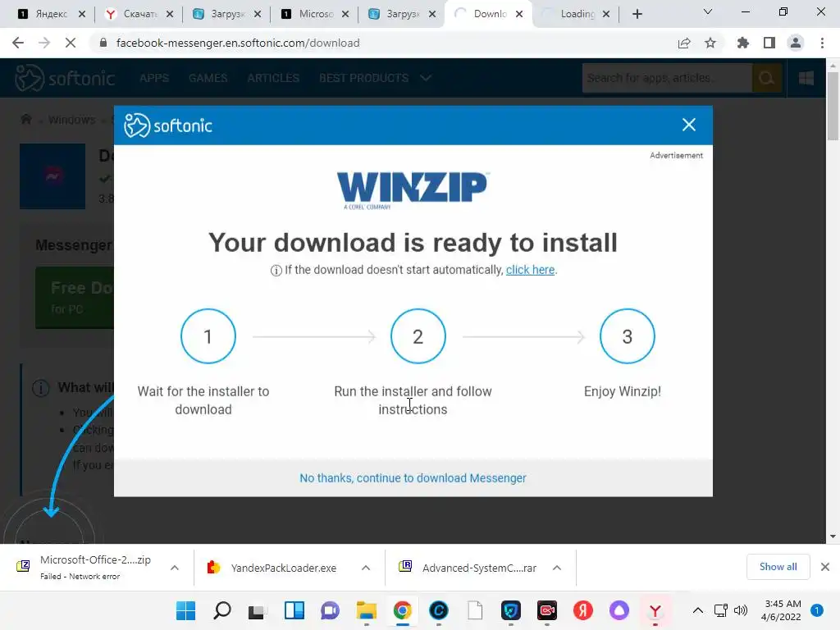840x630 pixels.
Task: Open the Chrome profile avatar menu
Action: (x=796, y=43)
